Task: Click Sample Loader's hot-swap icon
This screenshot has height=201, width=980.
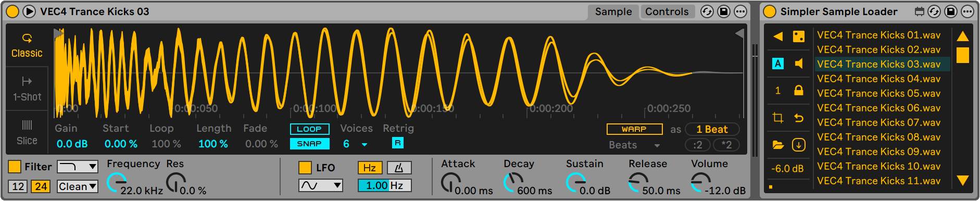Action: pos(934,11)
